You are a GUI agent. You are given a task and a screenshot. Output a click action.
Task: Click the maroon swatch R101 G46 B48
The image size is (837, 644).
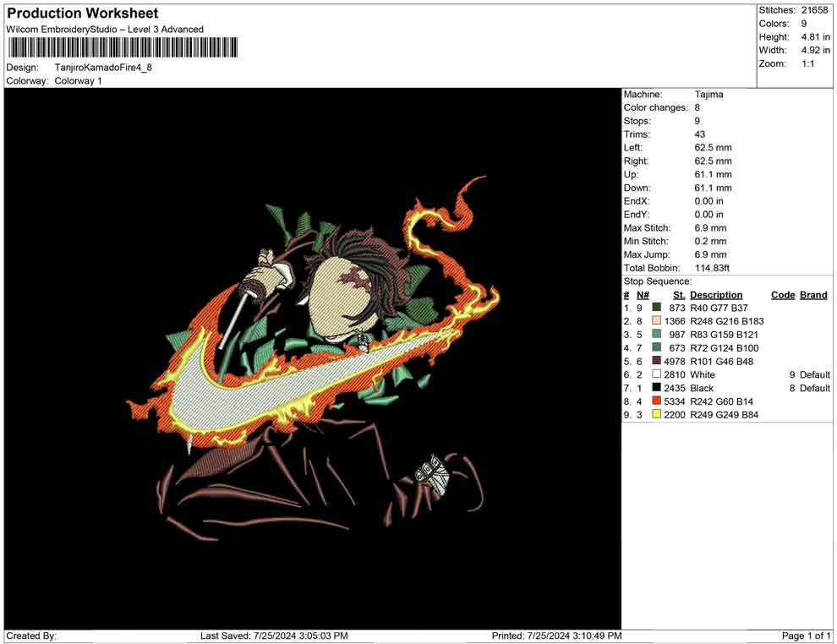click(x=657, y=361)
